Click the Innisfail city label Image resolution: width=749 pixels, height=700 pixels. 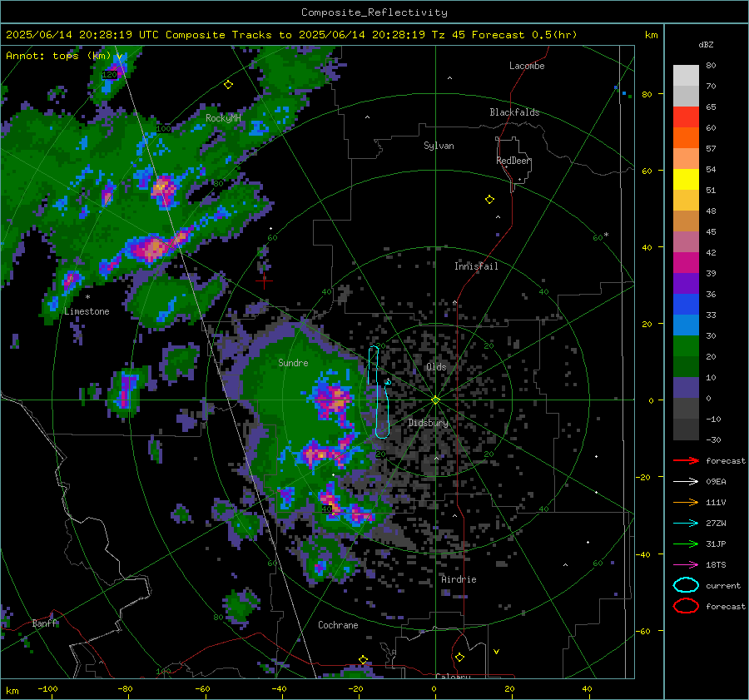pyautogui.click(x=476, y=266)
